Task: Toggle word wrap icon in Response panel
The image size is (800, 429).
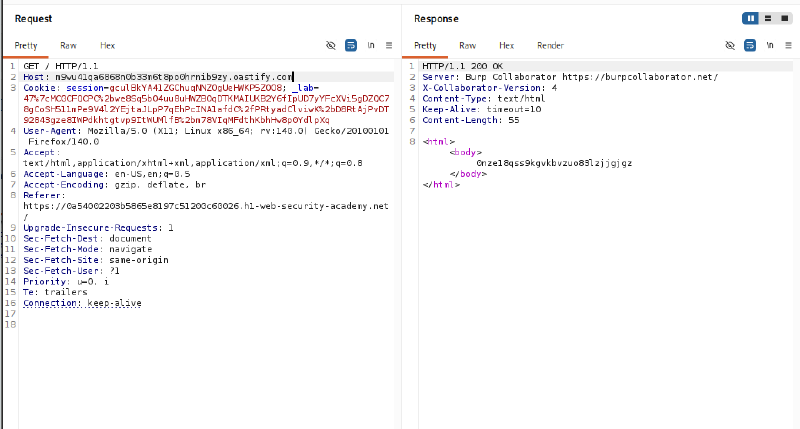Action: click(750, 45)
